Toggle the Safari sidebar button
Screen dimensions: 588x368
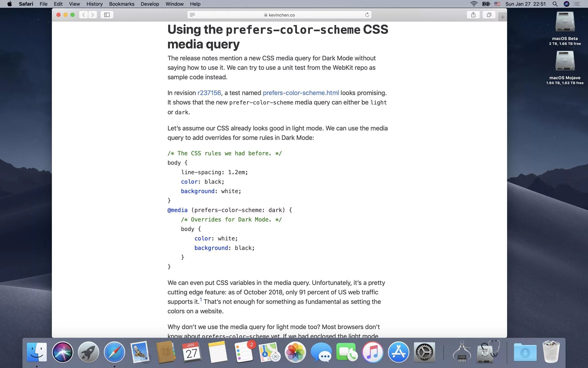[107, 15]
